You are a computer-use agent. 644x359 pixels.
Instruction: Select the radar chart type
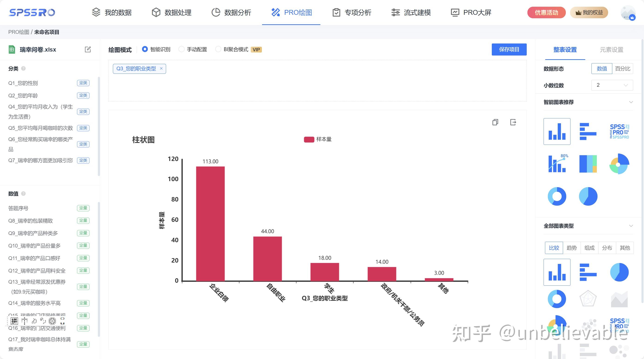coord(588,298)
